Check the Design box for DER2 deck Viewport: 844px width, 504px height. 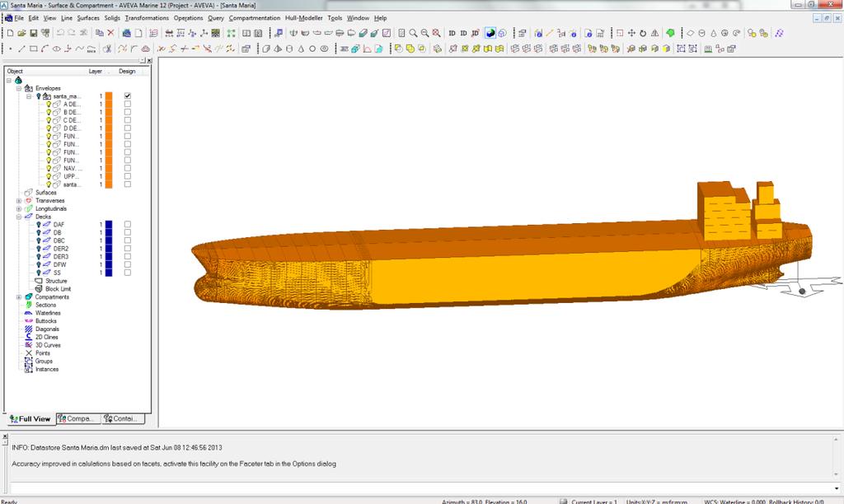tap(128, 249)
